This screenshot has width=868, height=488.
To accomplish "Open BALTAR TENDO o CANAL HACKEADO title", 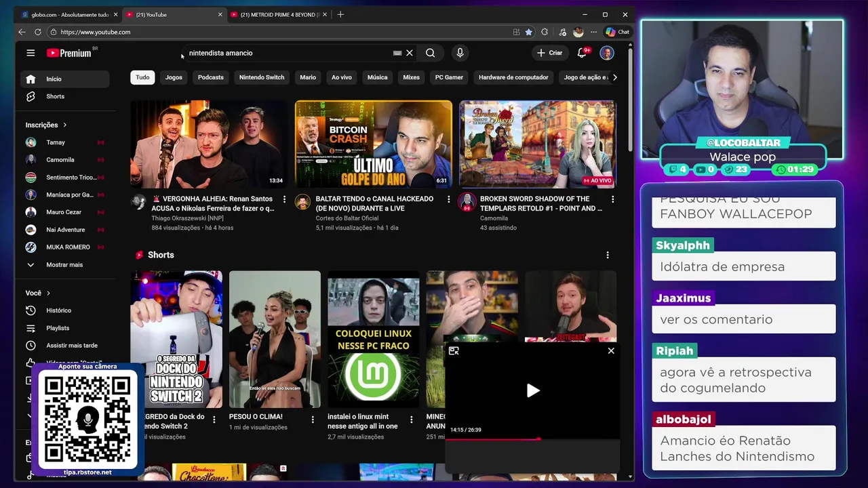I will [x=374, y=203].
